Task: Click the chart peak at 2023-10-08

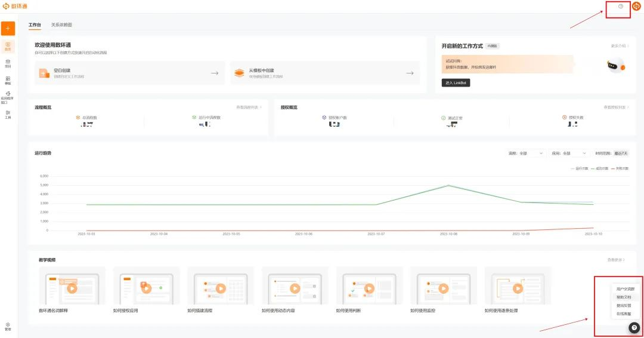Action: [x=448, y=186]
